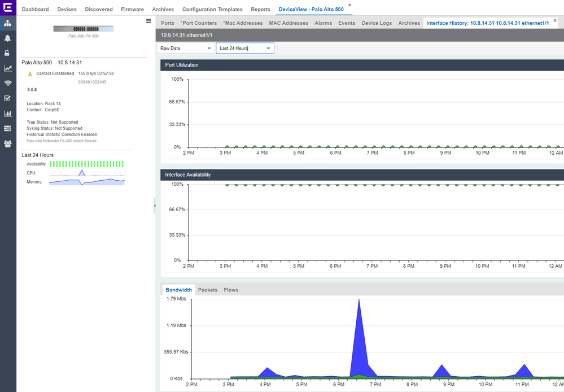This screenshot has height=392, width=564.
Task: Open the Archives top menu
Action: pos(163,10)
